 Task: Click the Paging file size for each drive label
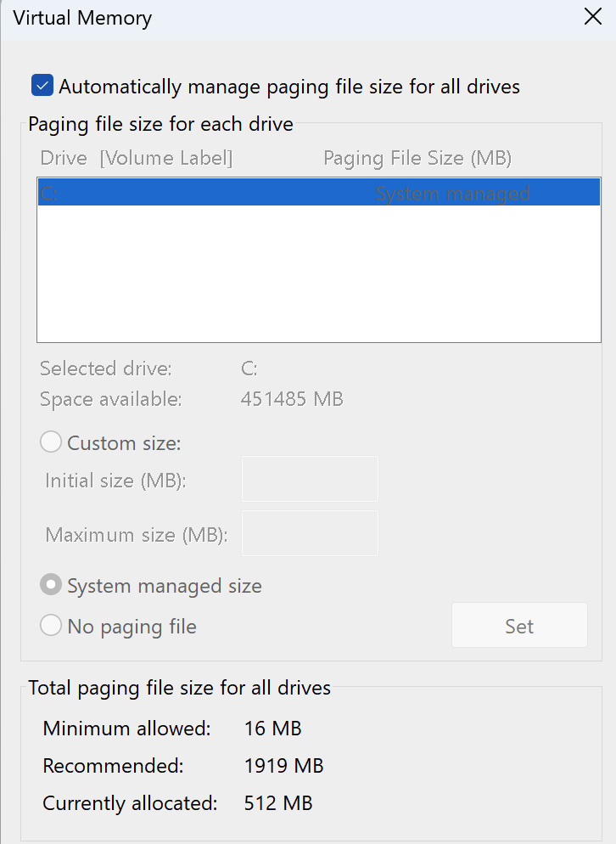[x=160, y=124]
